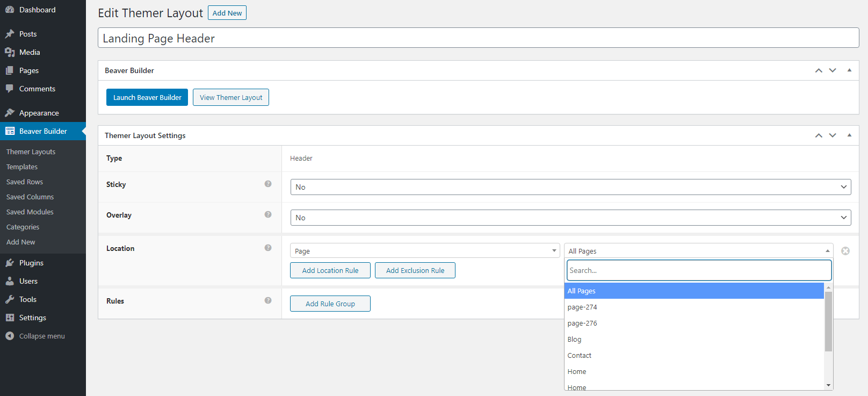Select Contact from dropdown list
Screen dimensions: 868x396
(694, 355)
